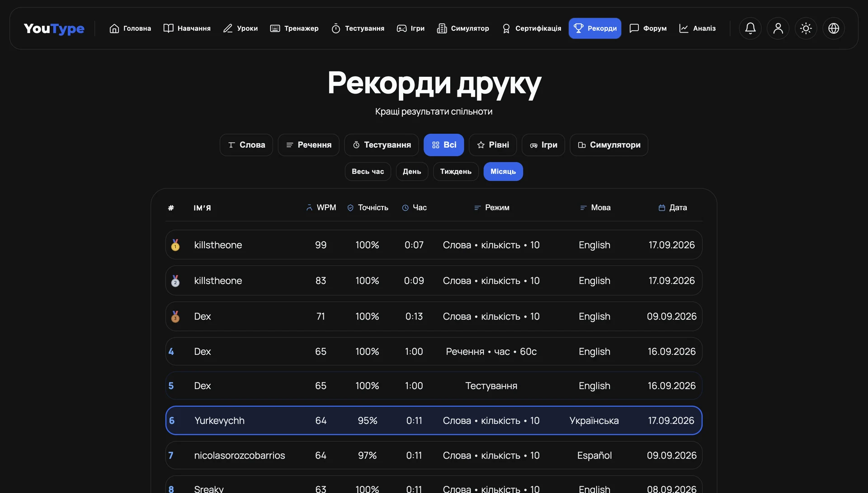Select Dex row with 71 WPM
Image resolution: width=868 pixels, height=493 pixels.
(x=434, y=316)
